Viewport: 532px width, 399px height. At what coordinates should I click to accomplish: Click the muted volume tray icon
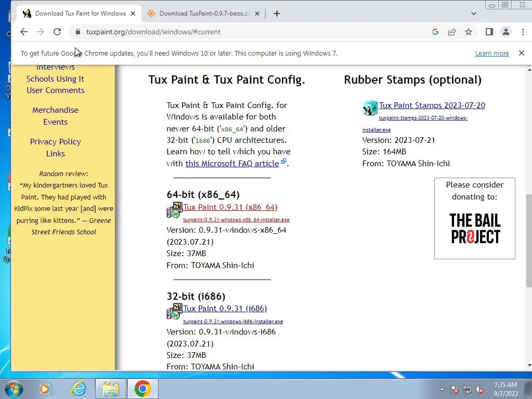point(480,390)
